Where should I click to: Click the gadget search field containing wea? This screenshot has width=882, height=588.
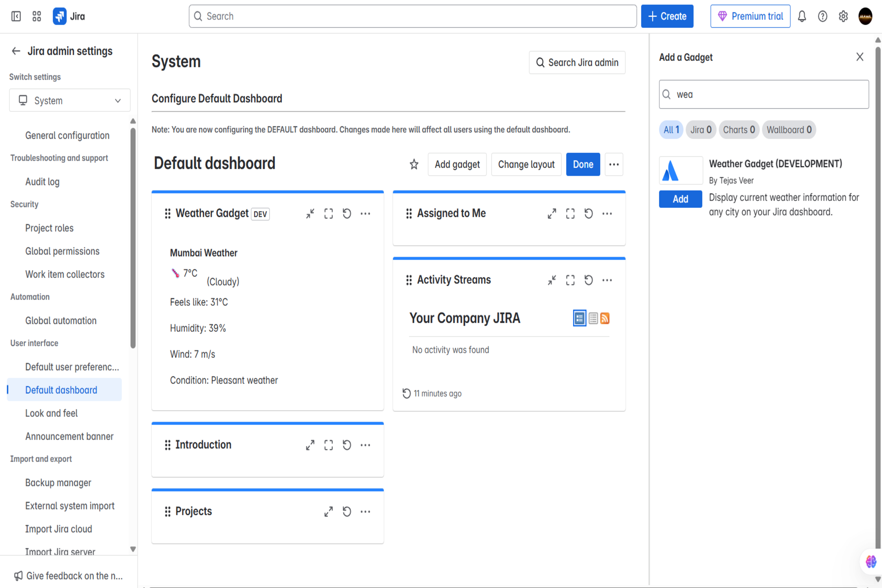pos(764,94)
